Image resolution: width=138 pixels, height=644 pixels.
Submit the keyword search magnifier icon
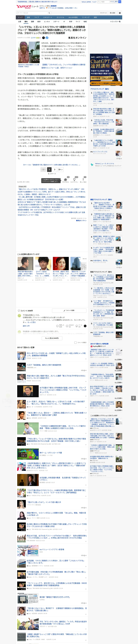49,13
